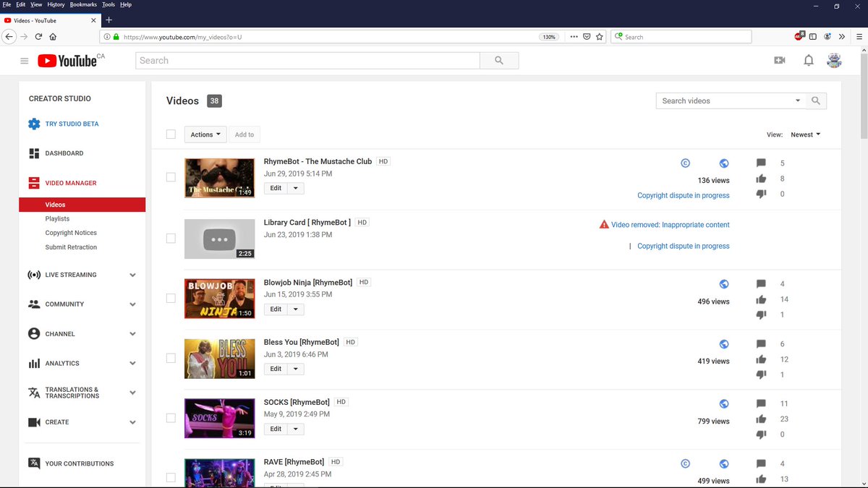This screenshot has height=488, width=868.
Task: Click into the YouTube search field
Action: [307, 61]
